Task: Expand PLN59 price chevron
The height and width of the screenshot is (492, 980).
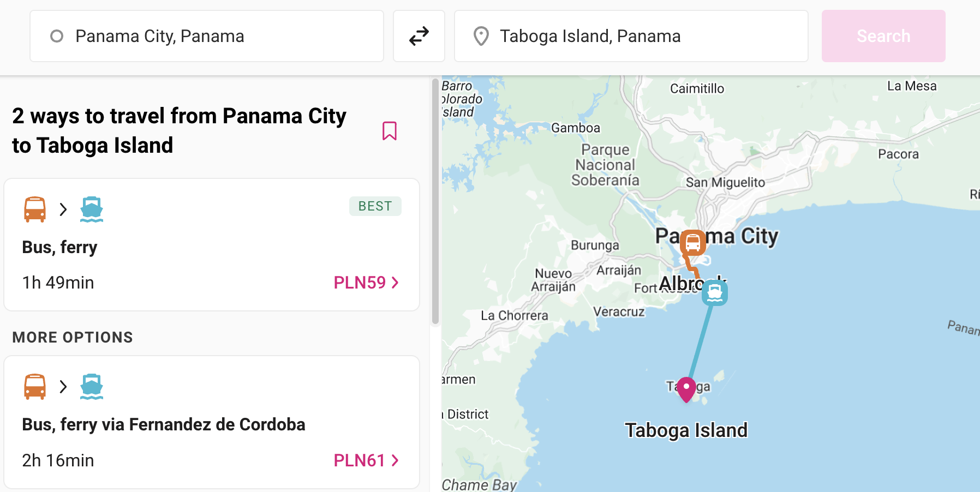Action: 396,283
